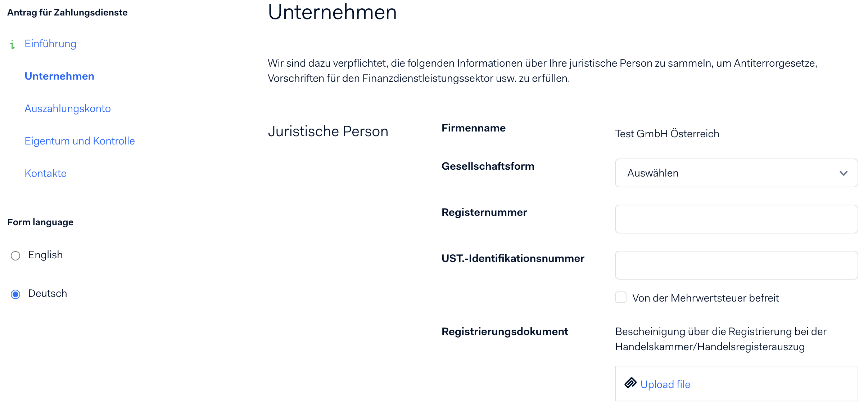Click the Test GmbH Österreich company name
This screenshot has width=868, height=410.
(667, 134)
